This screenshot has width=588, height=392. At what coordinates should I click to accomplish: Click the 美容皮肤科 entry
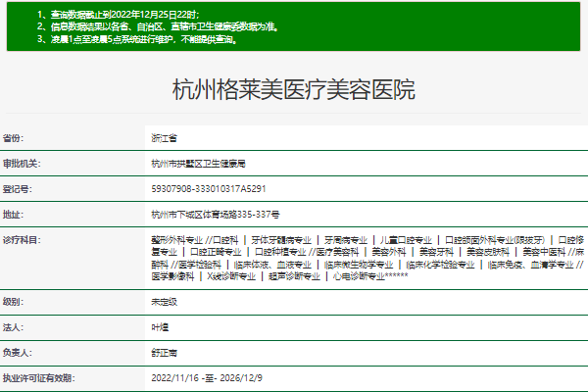point(488,252)
